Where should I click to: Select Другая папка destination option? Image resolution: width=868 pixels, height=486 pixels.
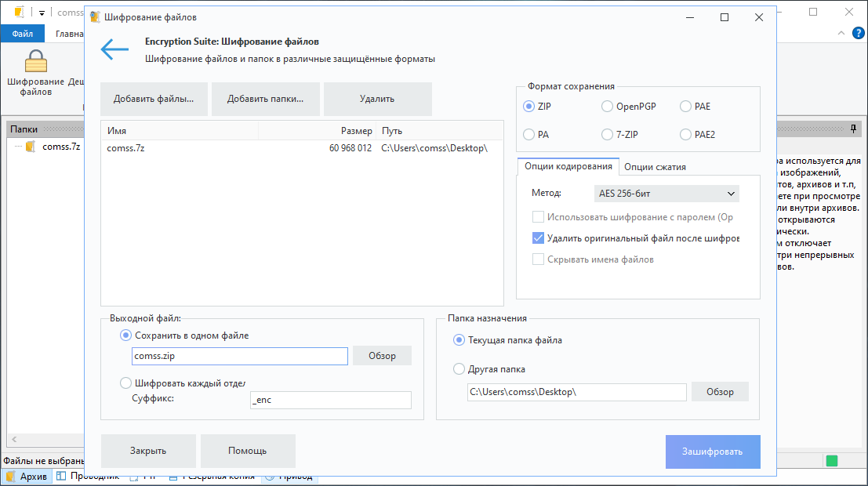[459, 369]
